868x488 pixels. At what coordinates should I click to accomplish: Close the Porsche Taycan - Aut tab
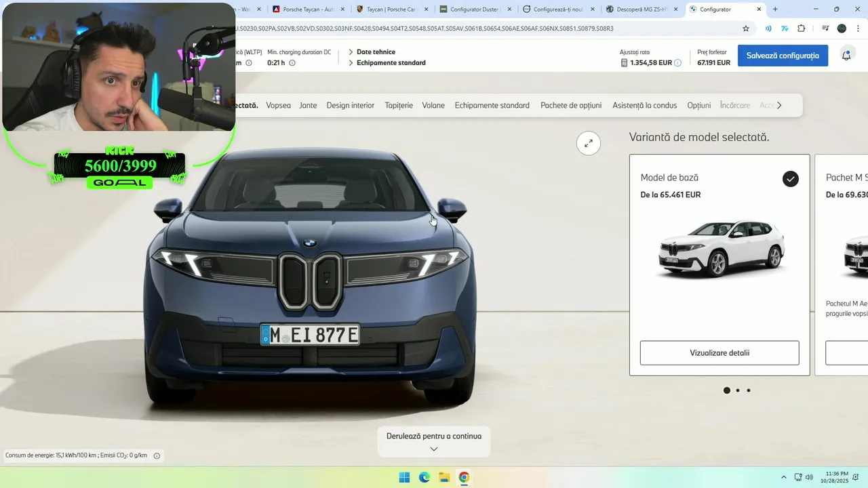point(343,9)
